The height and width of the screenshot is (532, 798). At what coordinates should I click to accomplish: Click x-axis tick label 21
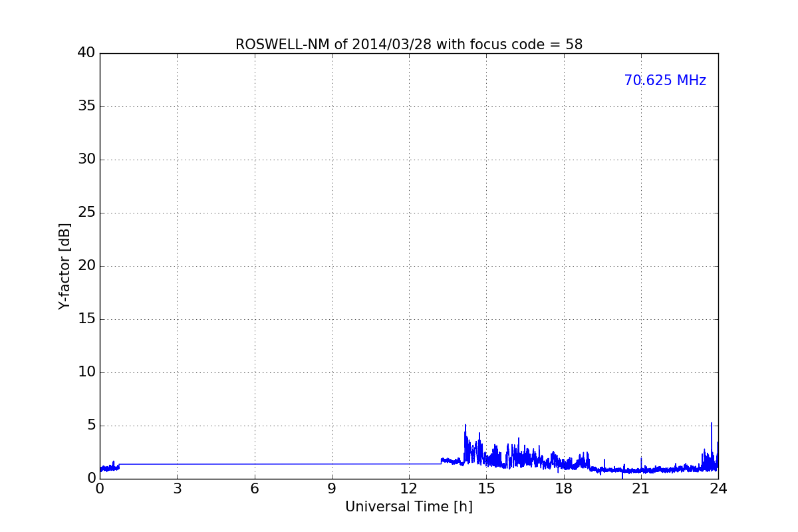point(641,489)
